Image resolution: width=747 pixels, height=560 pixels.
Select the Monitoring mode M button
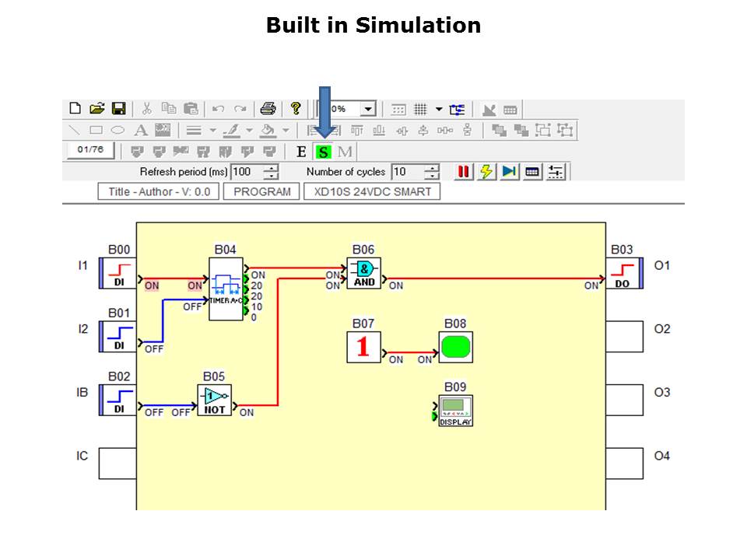(345, 152)
